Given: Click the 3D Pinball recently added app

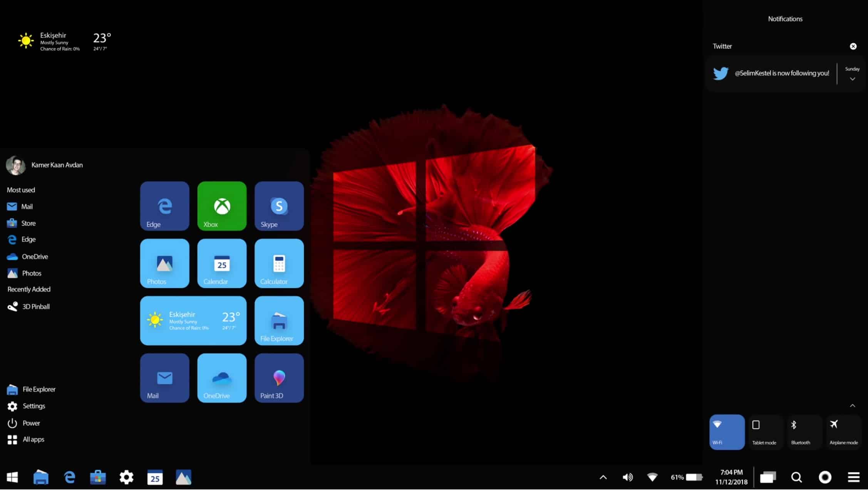Looking at the screenshot, I should 36,306.
